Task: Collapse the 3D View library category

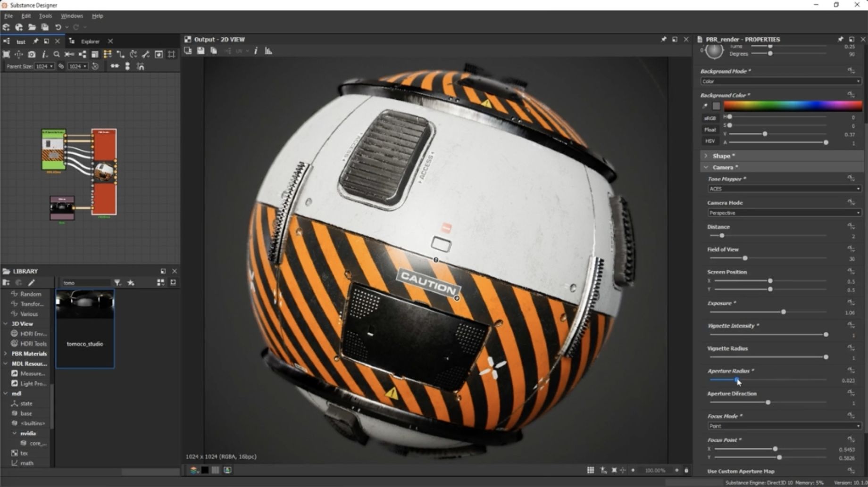Action: [x=6, y=324]
